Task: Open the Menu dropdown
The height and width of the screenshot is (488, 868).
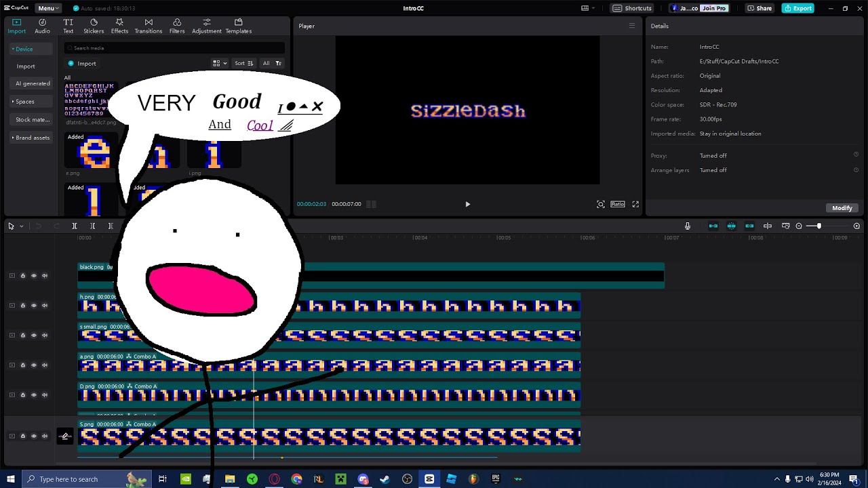Action: click(48, 8)
